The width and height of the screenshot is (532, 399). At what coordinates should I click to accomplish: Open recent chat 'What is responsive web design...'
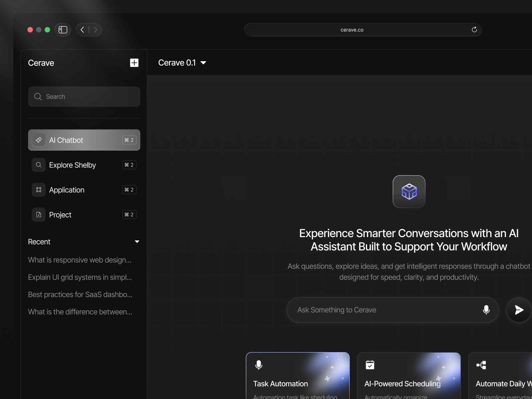(80, 260)
